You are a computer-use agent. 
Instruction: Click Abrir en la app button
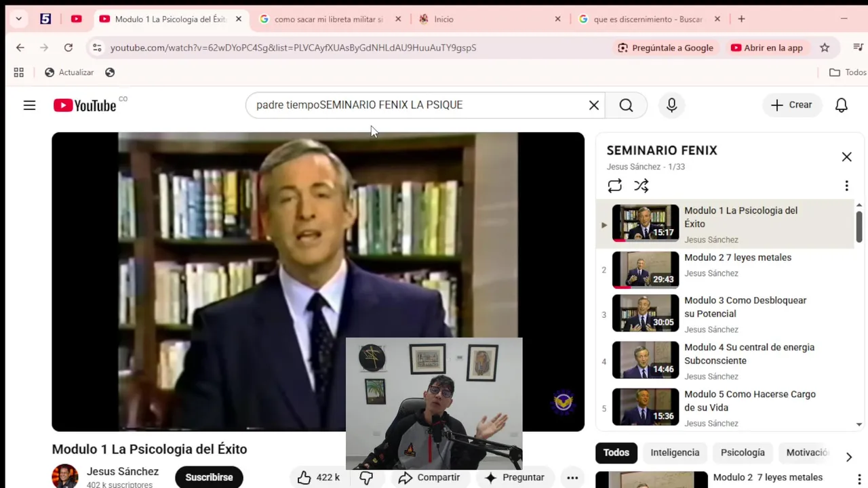coord(766,47)
